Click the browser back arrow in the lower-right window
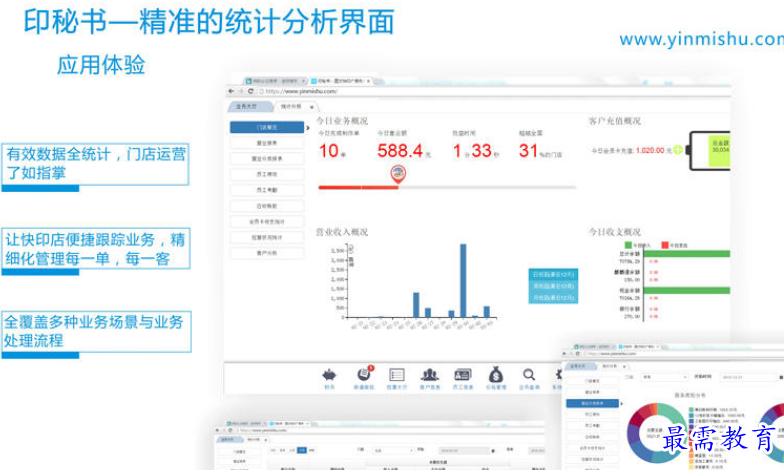 coord(564,354)
